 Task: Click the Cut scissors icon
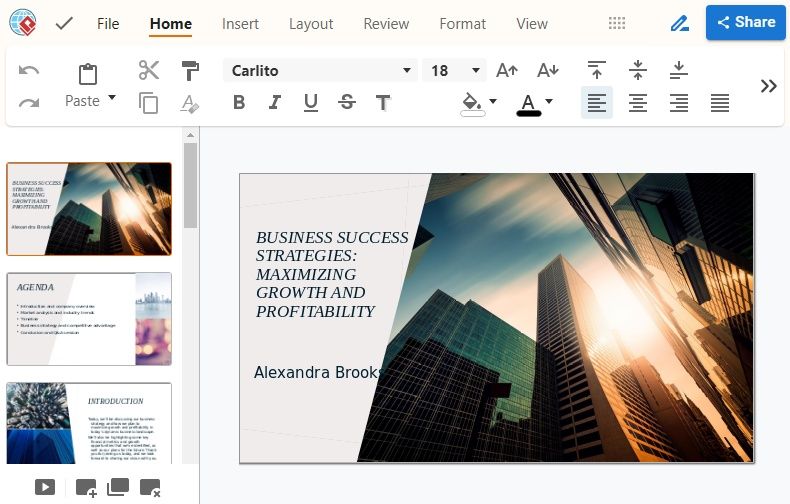pos(149,71)
